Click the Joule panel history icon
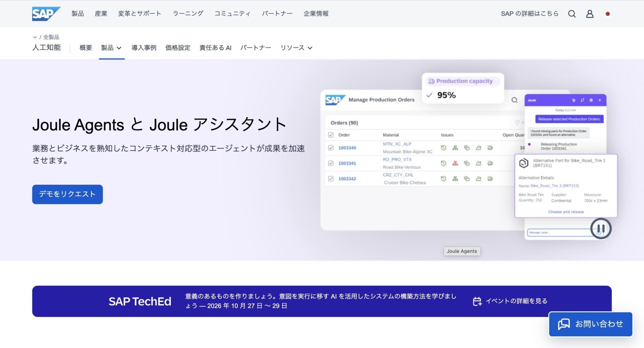 pyautogui.click(x=574, y=100)
